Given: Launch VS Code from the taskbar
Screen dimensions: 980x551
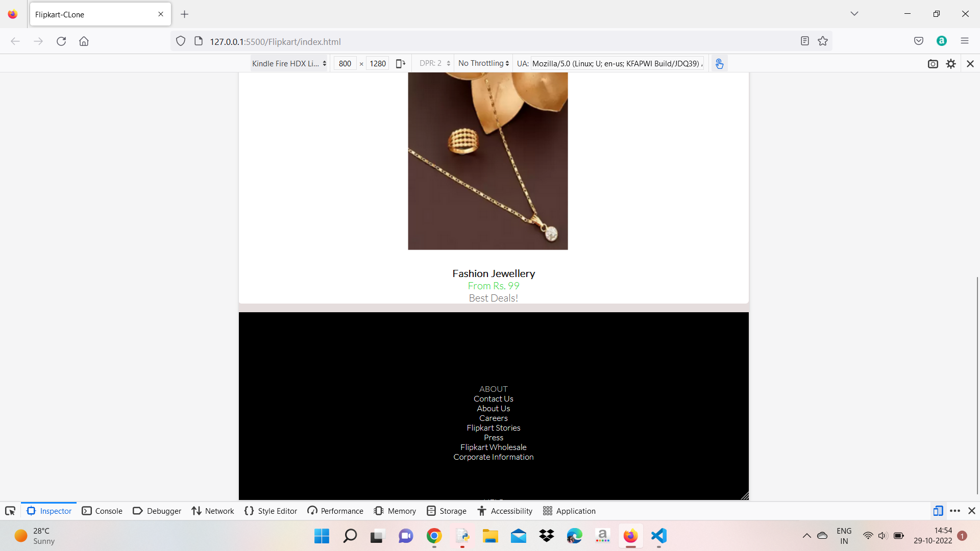Looking at the screenshot, I should (658, 536).
